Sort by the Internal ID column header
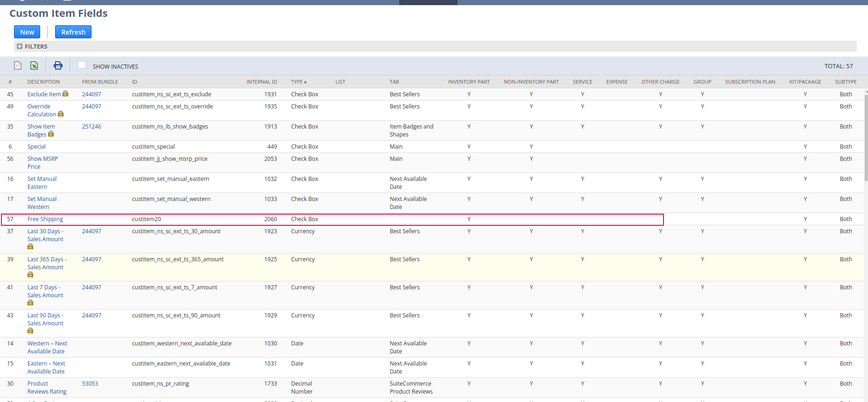 [261, 82]
